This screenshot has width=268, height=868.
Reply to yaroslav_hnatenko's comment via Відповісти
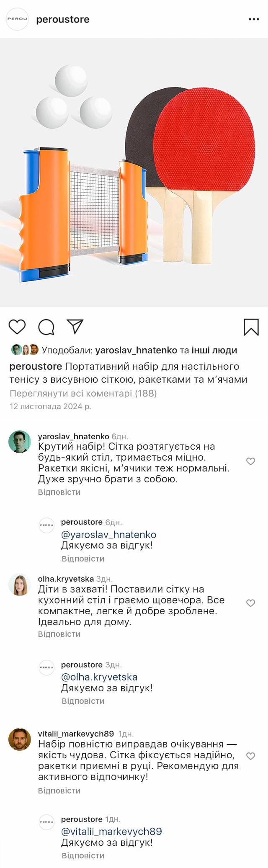[59, 492]
